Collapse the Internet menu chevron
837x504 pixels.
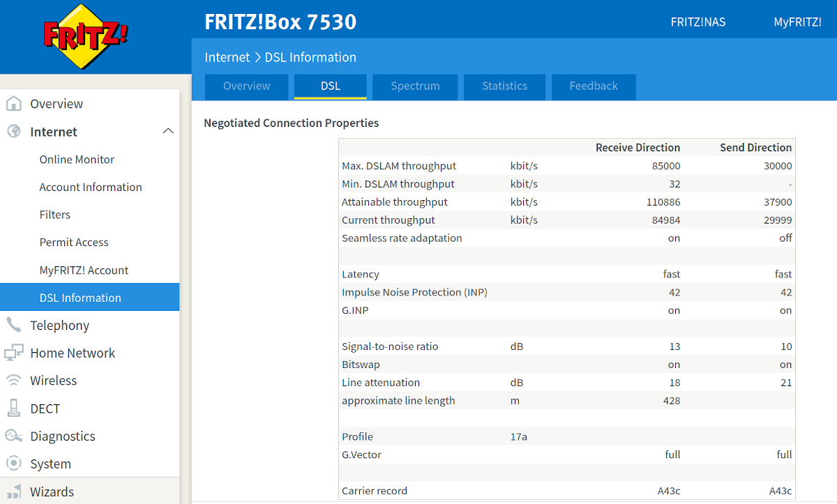[x=168, y=132]
